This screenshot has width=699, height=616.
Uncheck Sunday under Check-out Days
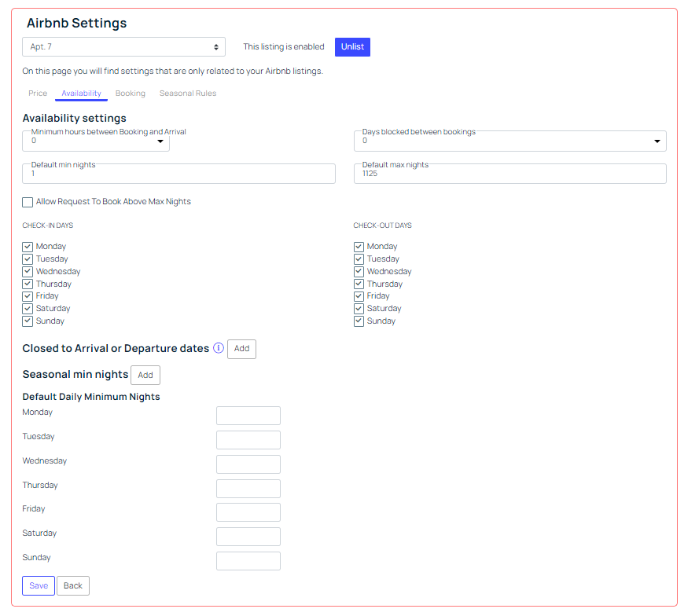359,321
